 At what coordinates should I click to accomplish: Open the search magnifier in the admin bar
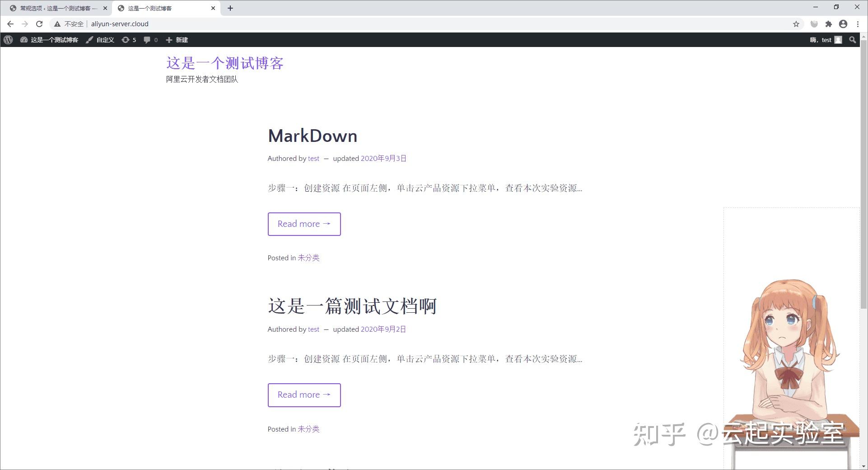tap(852, 40)
